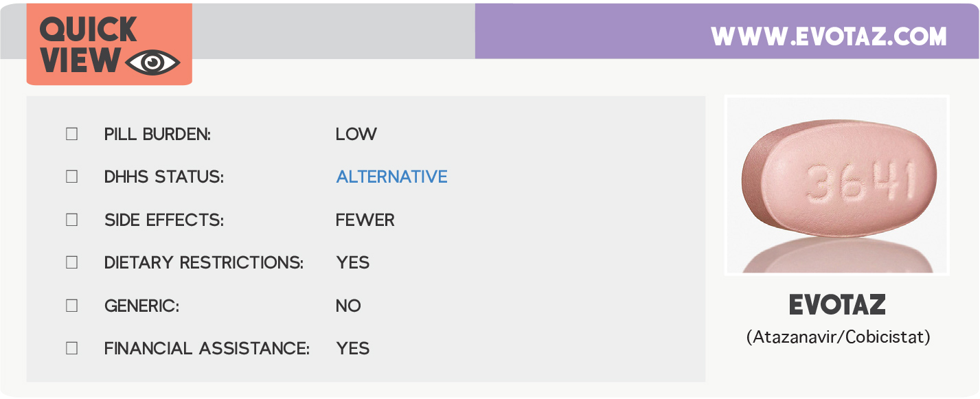Image resolution: width=980 pixels, height=399 pixels.
Task: Click the Dietary Restrictions label
Action: click(x=203, y=263)
